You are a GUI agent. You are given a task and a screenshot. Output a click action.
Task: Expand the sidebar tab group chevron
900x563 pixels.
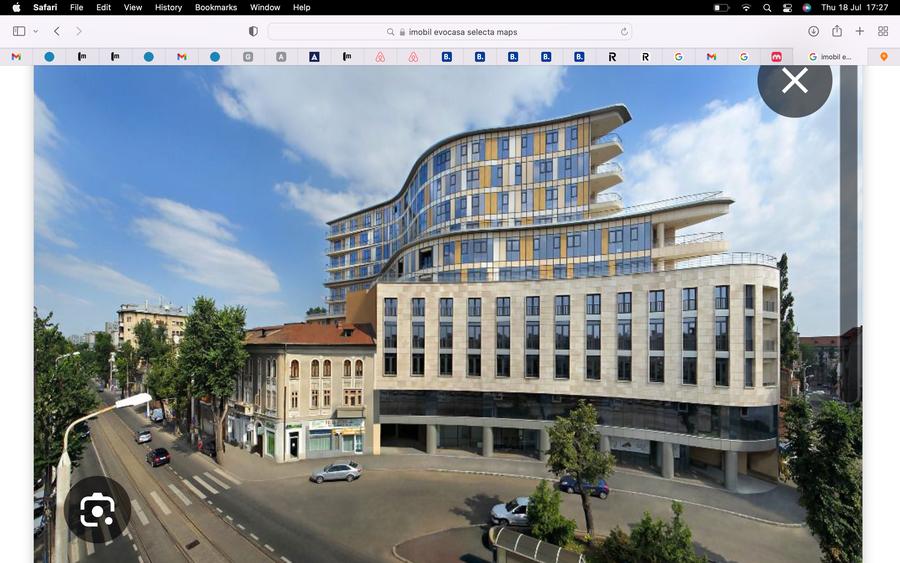[x=36, y=31]
